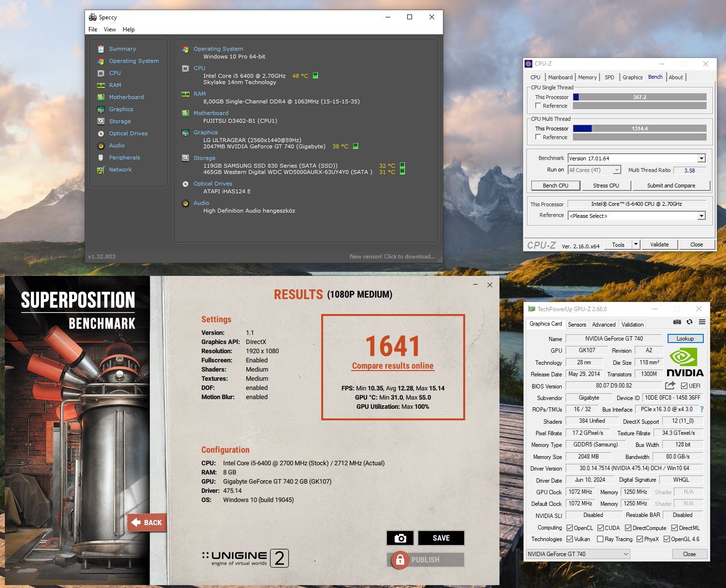The width and height of the screenshot is (726, 588).
Task: Open Summary section icon in Speccy sidebar
Action: 100,49
